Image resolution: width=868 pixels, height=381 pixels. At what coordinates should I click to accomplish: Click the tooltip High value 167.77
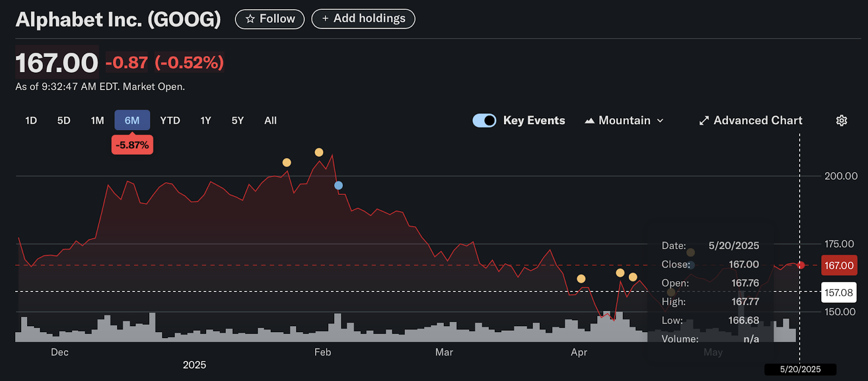tap(745, 302)
